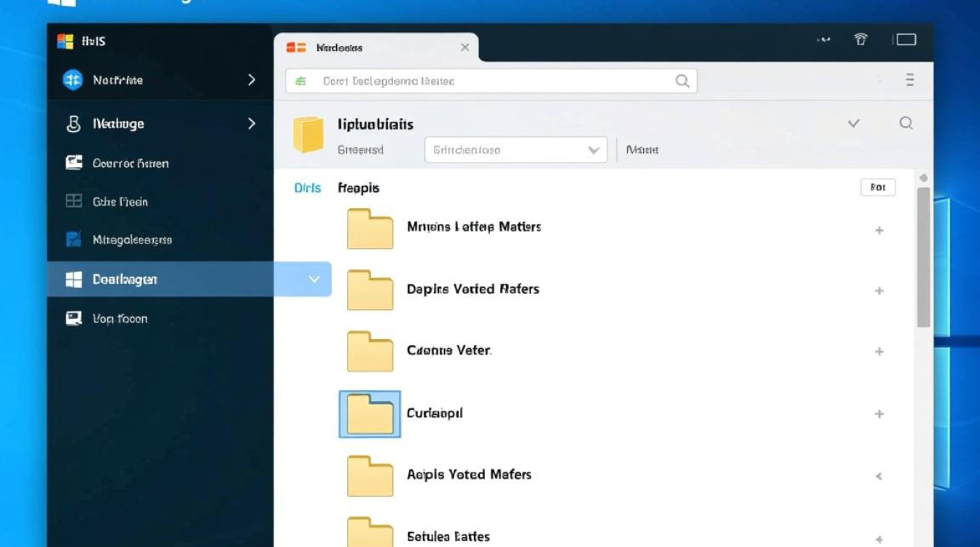Image resolution: width=980 pixels, height=547 pixels.
Task: Click the Wi-Fi icon in the title bar
Action: pyautogui.click(x=860, y=40)
